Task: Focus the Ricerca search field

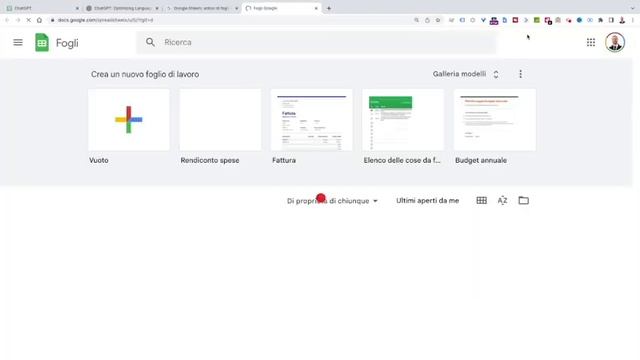Action: pyautogui.click(x=316, y=42)
